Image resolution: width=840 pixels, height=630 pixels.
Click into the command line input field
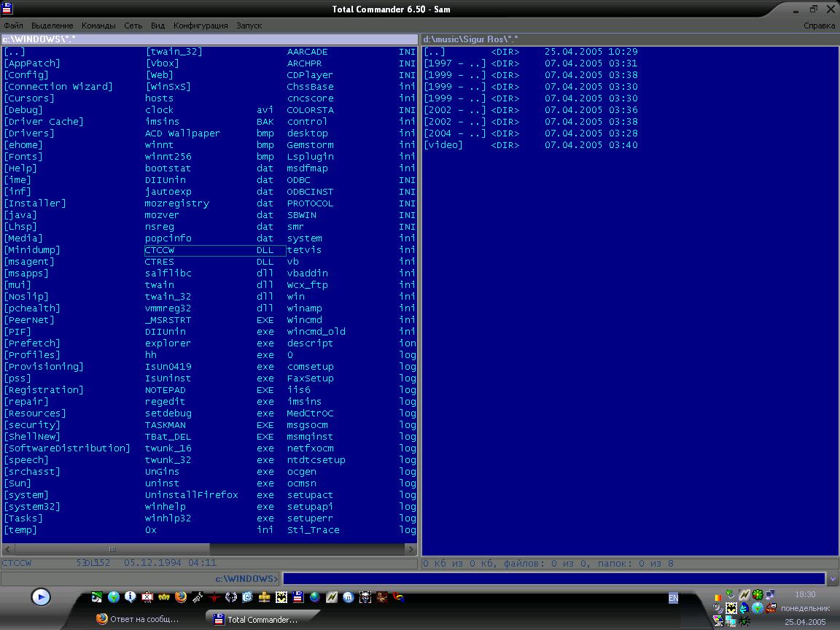click(554, 579)
